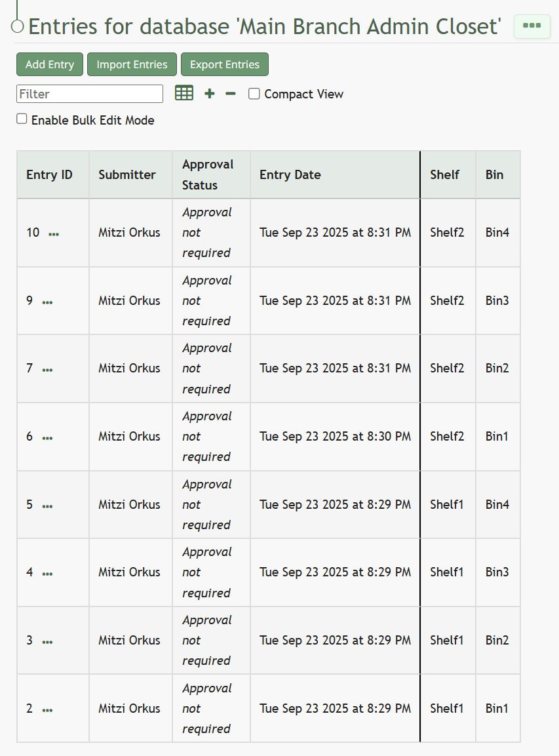The width and height of the screenshot is (559, 756).
Task: Click the Add Entry button
Action: (50, 64)
